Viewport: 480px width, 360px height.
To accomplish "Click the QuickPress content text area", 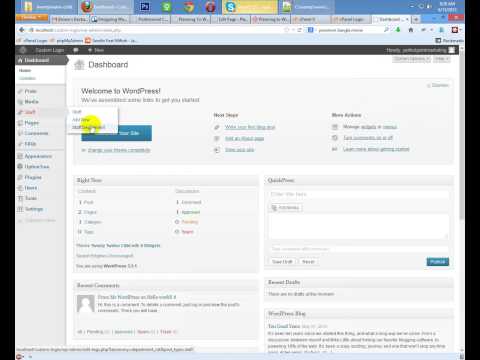I will [x=358, y=226].
